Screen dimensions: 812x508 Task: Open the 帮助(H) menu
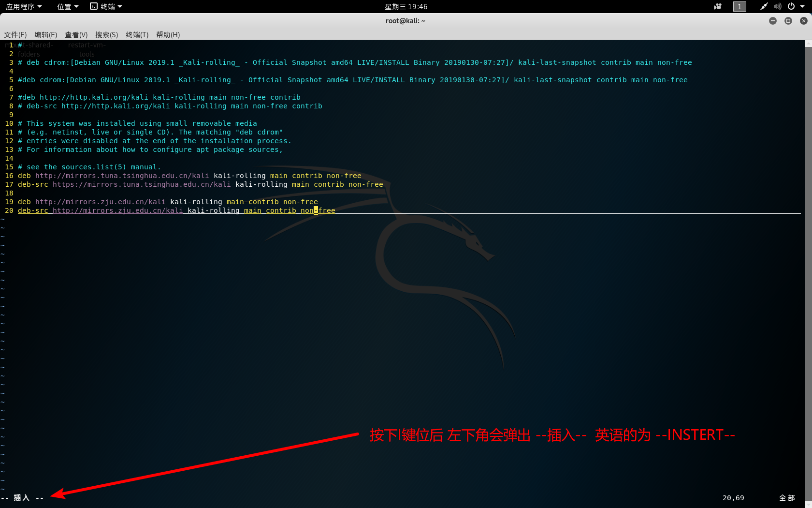point(168,35)
